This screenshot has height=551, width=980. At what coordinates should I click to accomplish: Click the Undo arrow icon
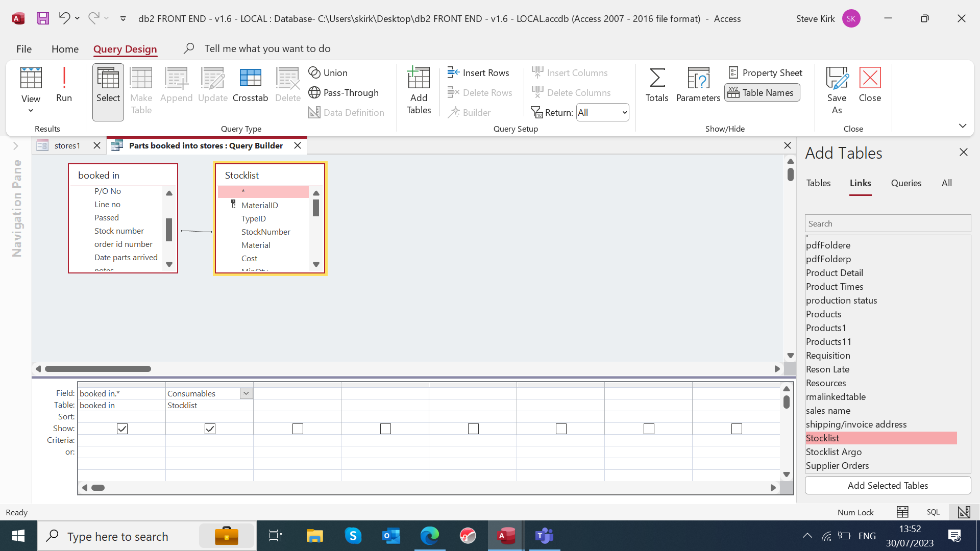coord(64,18)
